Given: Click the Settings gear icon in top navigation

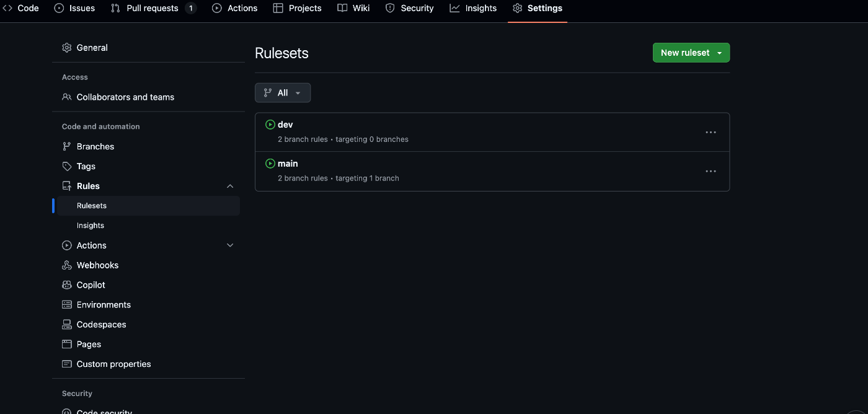Looking at the screenshot, I should point(518,8).
